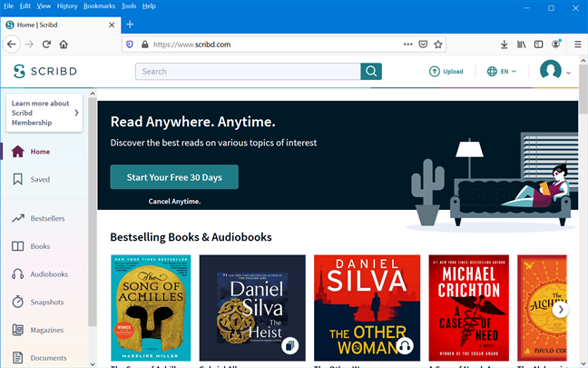The width and height of the screenshot is (588, 368).
Task: Close the Home | Scribd tab
Action: coord(112,25)
